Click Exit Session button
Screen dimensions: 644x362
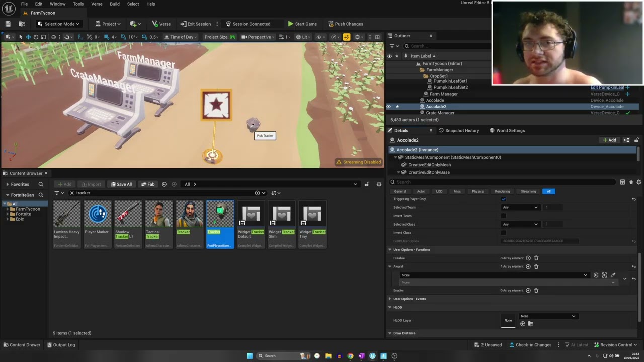[x=196, y=24]
